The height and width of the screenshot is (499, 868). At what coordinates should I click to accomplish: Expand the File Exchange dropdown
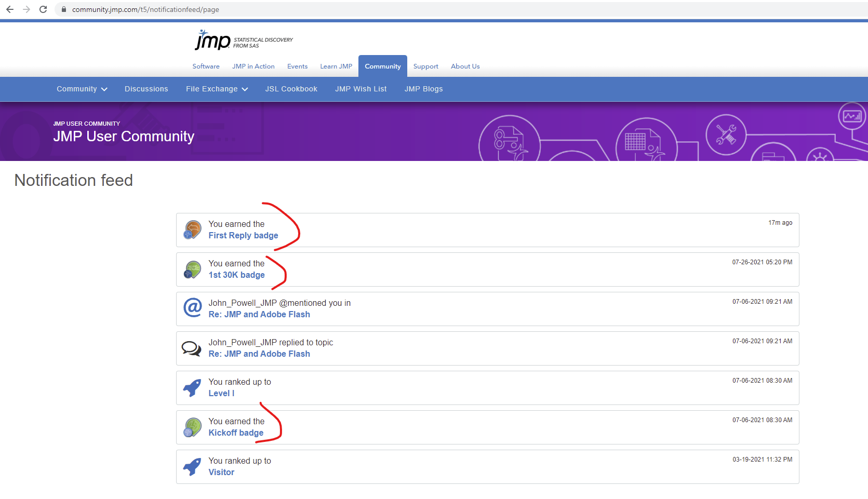[x=217, y=89]
